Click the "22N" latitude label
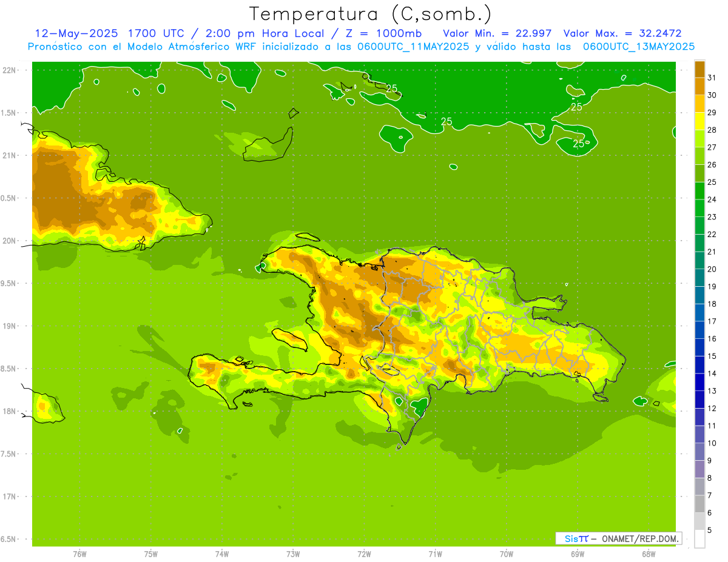The width and height of the screenshot is (728, 562). click(9, 70)
